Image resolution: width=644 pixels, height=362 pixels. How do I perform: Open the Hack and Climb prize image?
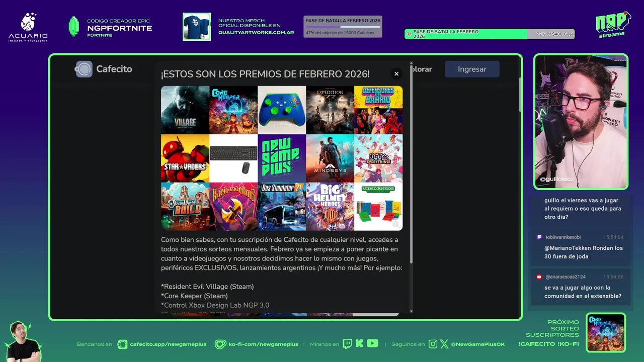(233, 207)
